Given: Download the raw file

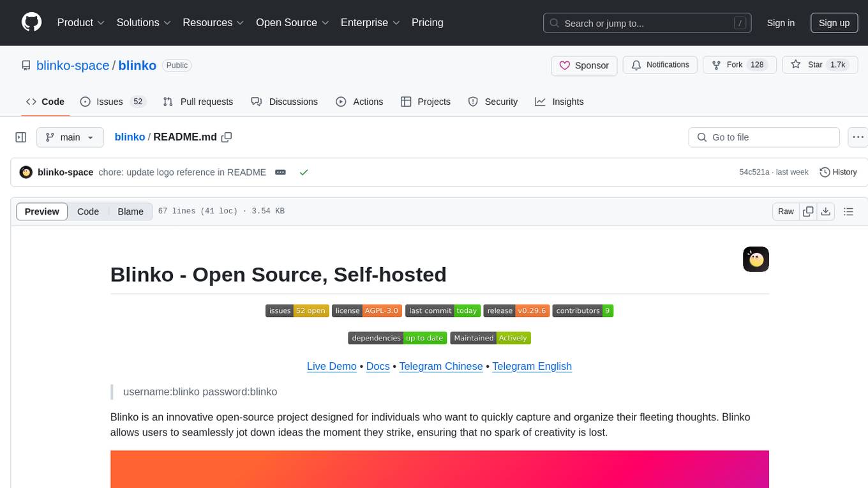Looking at the screenshot, I should pyautogui.click(x=826, y=211).
